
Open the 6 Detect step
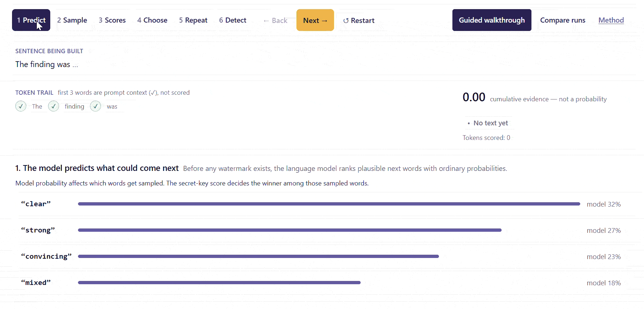pyautogui.click(x=233, y=20)
